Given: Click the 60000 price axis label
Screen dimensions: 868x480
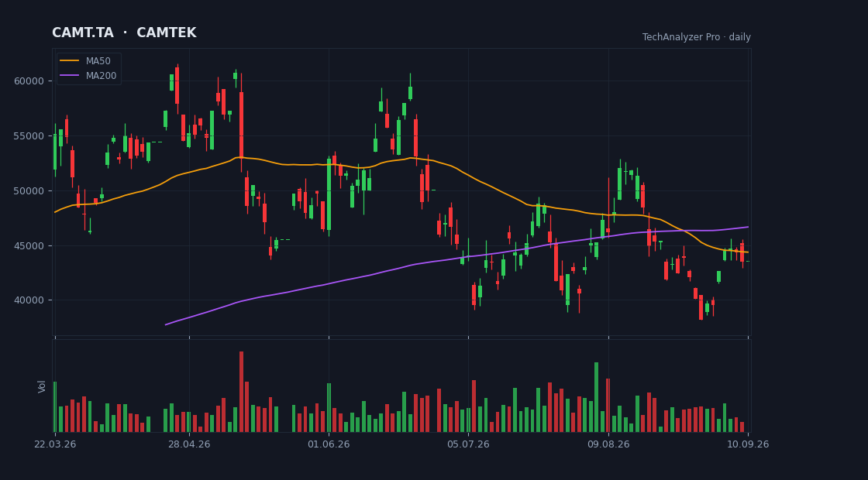Looking at the screenshot, I should point(29,81).
